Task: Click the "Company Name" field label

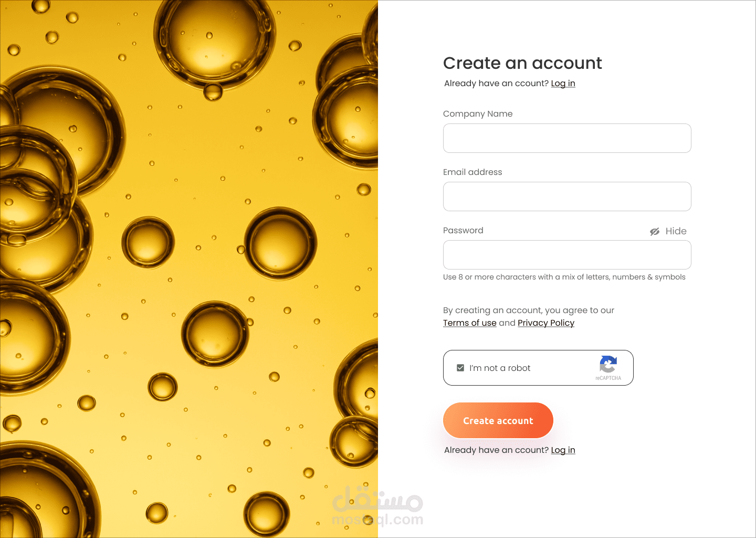Action: click(x=478, y=114)
